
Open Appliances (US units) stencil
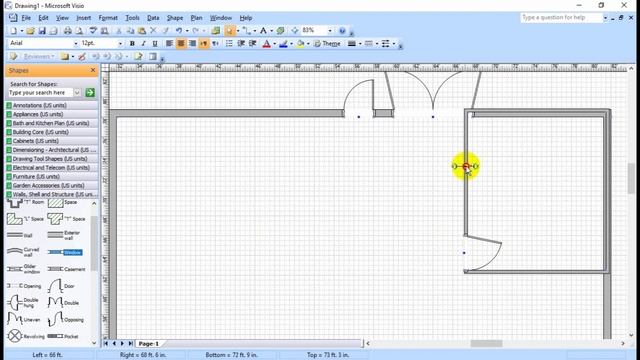(x=52, y=114)
